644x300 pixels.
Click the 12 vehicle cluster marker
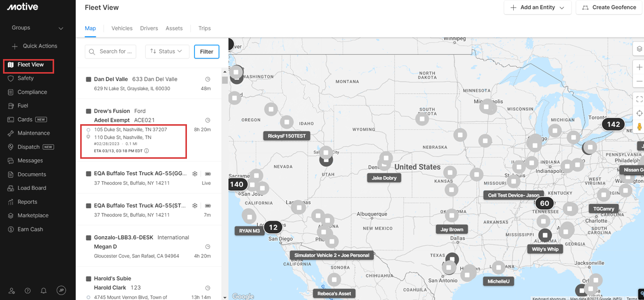pos(273,227)
